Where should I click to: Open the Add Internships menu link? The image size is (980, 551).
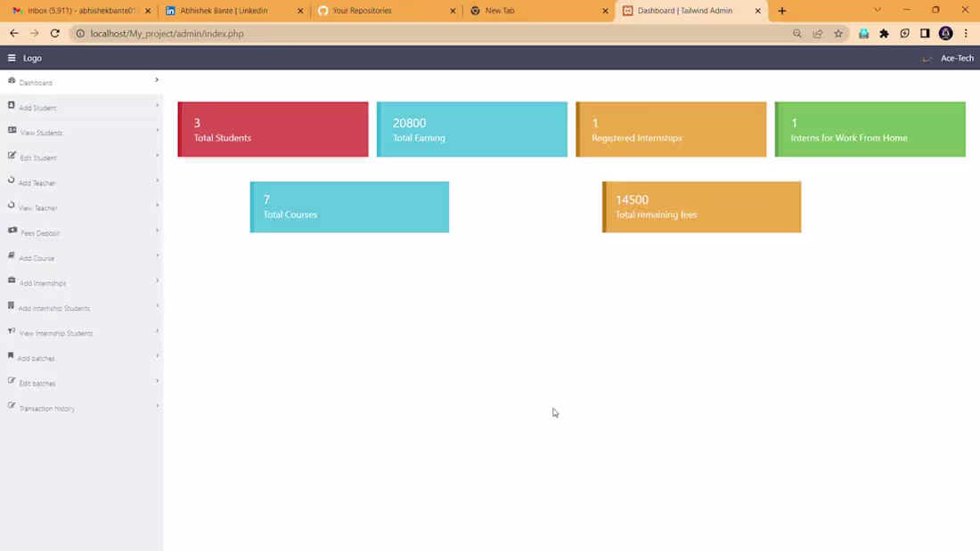(43, 284)
